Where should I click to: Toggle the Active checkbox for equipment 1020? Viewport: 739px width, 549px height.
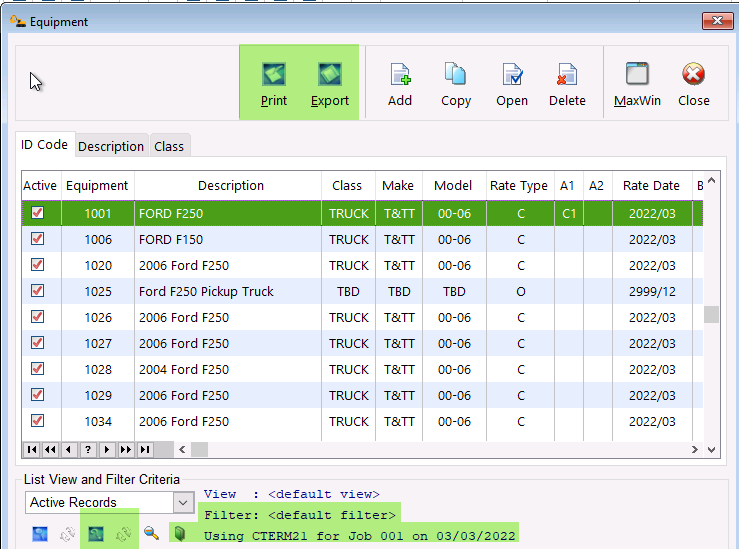(x=38, y=265)
